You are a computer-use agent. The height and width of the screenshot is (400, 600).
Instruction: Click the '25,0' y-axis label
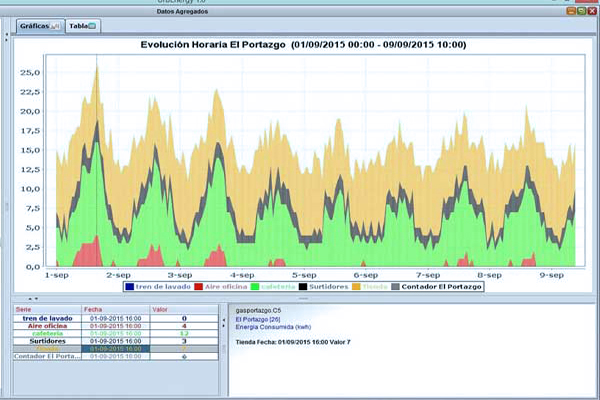point(30,73)
